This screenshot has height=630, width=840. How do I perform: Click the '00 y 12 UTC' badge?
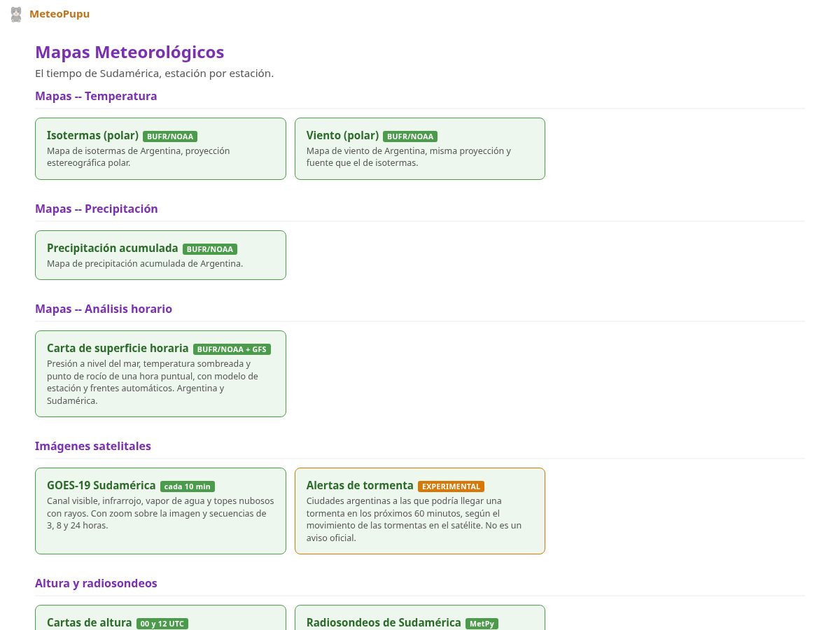point(162,624)
